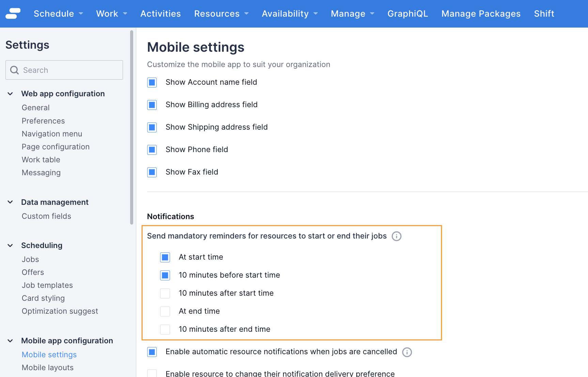Open GraphiQL from the top navigation
588x377 pixels.
[407, 14]
